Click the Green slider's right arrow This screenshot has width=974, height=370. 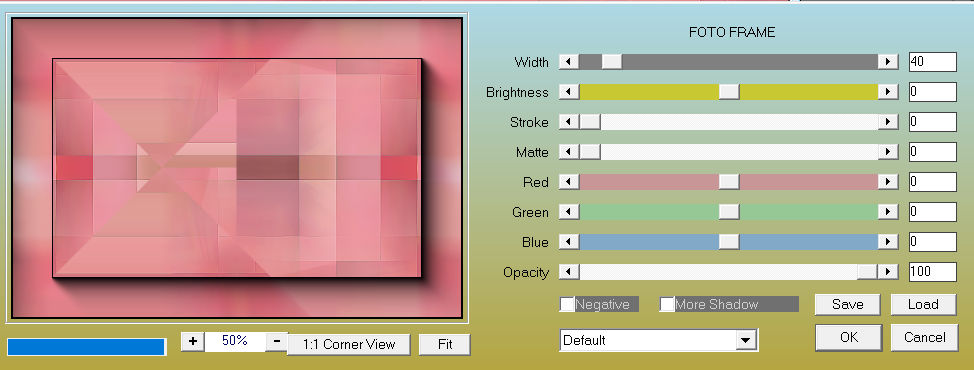click(x=888, y=212)
